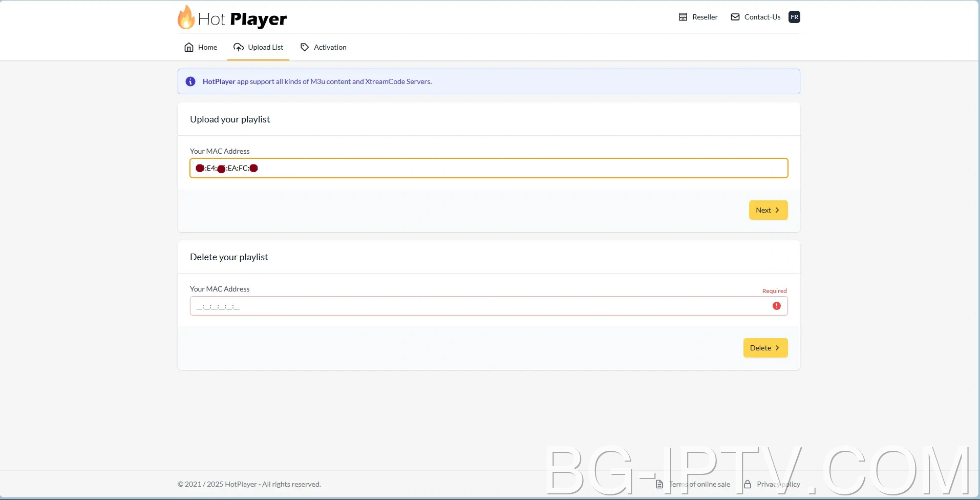Click the Next button
Screen dimensions: 980x500
point(768,210)
